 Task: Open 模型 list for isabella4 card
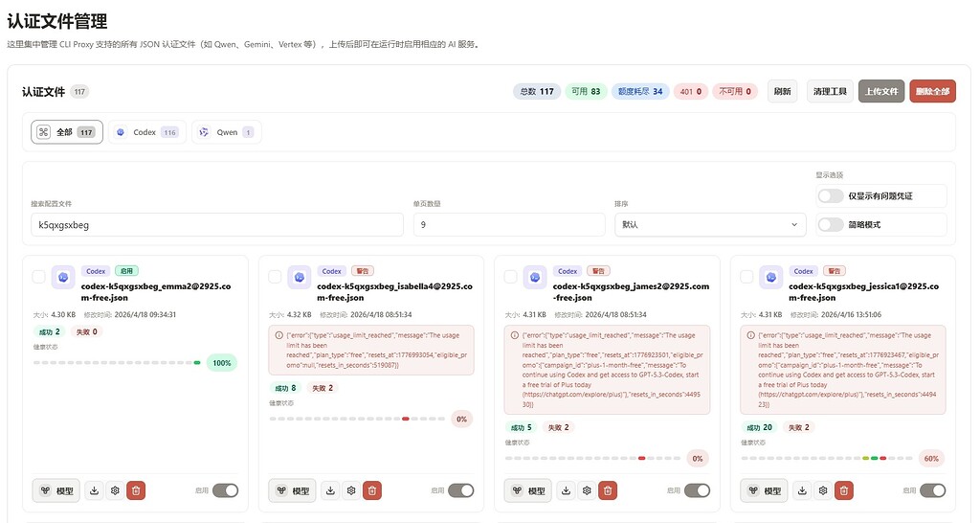point(293,490)
